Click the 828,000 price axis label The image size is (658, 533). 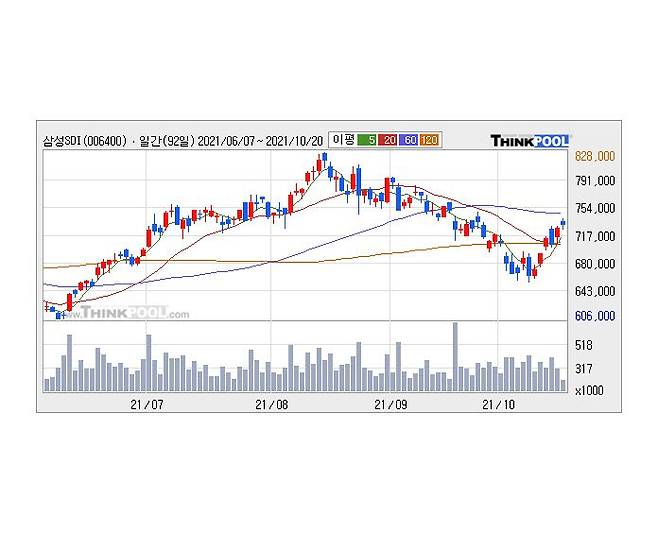tap(594, 157)
